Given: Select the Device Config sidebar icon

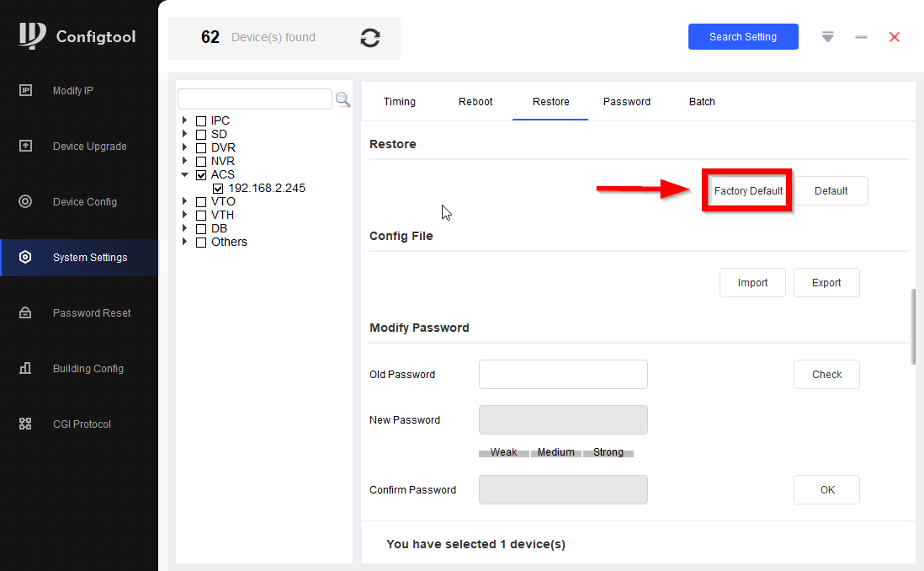Looking at the screenshot, I should click(x=25, y=202).
